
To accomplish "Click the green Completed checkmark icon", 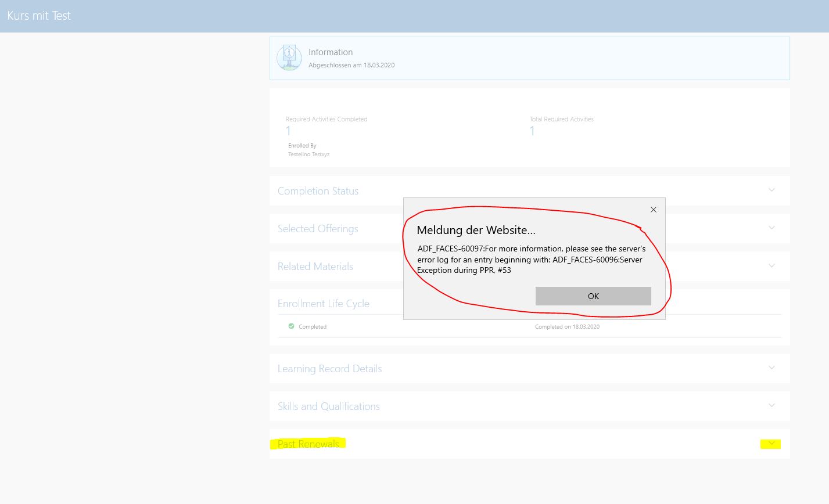I will 292,326.
